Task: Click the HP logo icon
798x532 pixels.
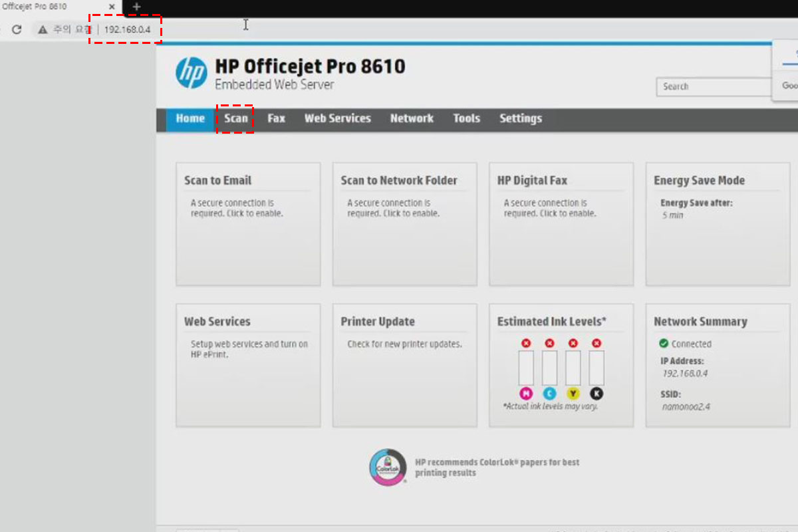Action: [192, 72]
